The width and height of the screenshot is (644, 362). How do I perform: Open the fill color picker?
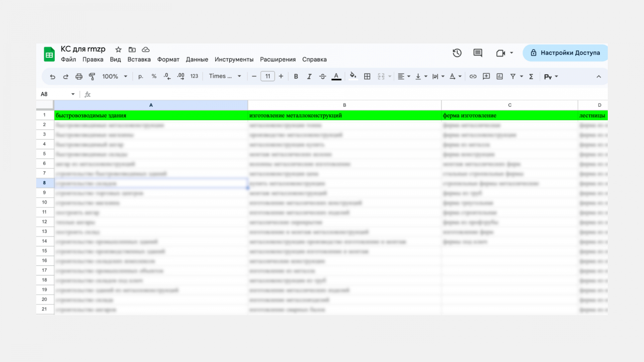[353, 76]
